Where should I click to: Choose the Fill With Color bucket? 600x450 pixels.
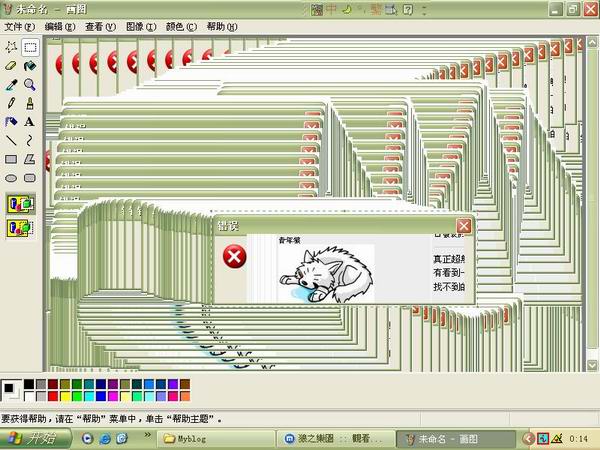30,66
